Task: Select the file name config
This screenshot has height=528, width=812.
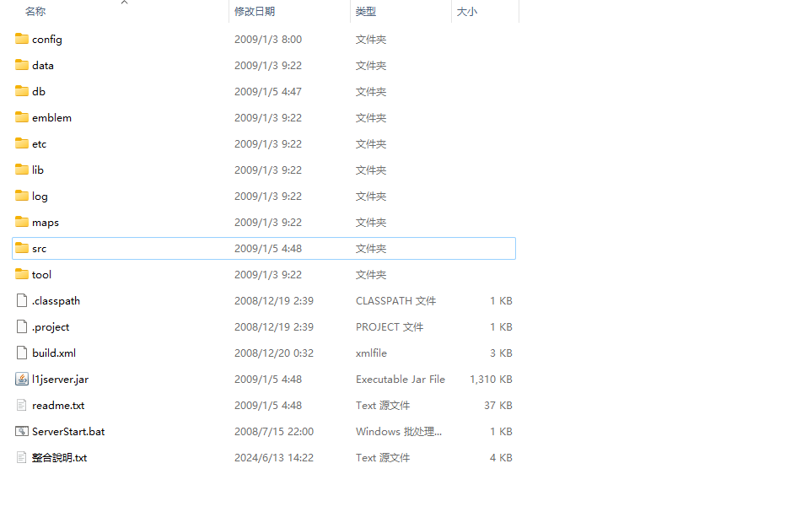Action: pos(47,40)
